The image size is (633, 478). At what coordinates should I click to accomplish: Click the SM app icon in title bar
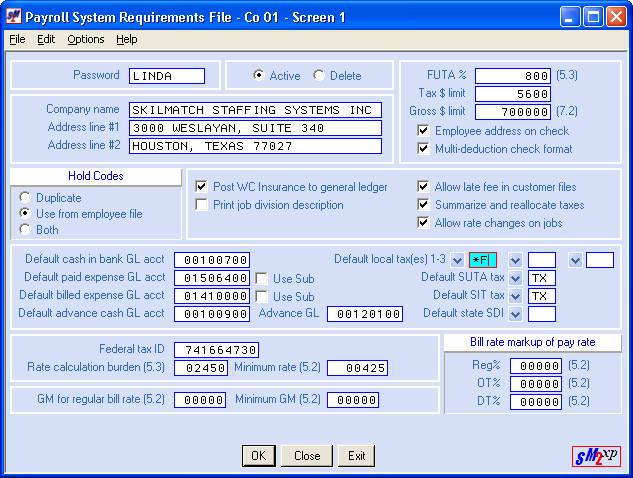[13, 17]
